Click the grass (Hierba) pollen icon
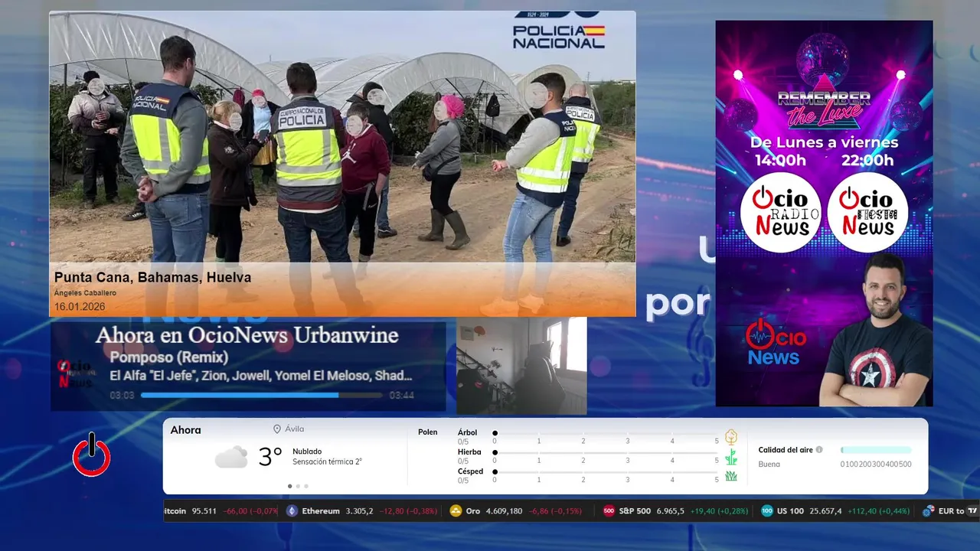980x551 pixels. 731,457
